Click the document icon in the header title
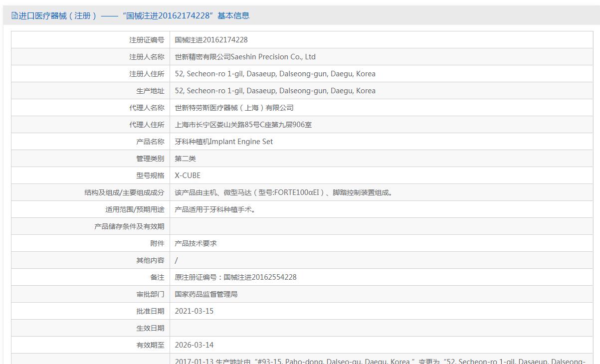 point(14,16)
